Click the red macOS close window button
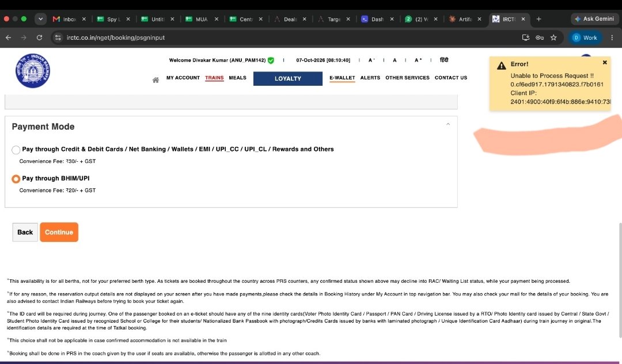The height and width of the screenshot is (364, 622). [6, 18]
